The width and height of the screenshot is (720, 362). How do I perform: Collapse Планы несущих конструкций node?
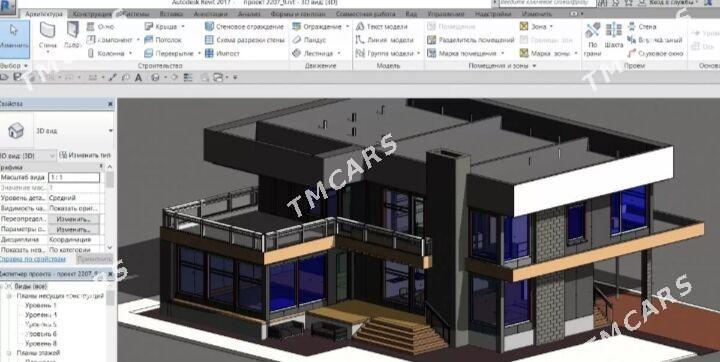point(9,296)
